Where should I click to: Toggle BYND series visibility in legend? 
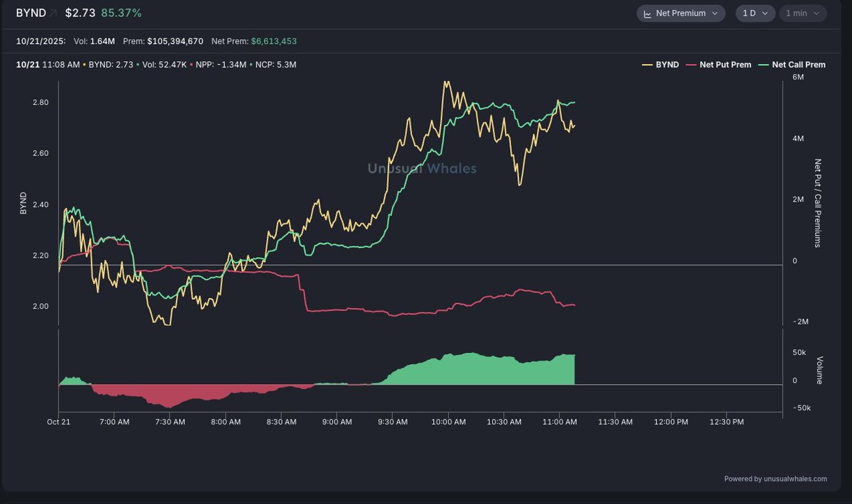[x=668, y=65]
